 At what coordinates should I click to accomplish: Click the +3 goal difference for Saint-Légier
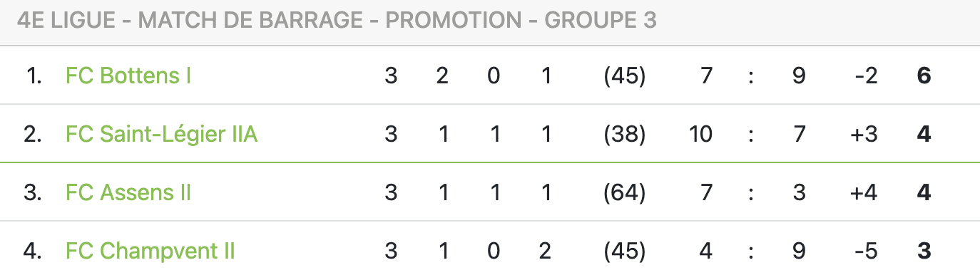864,134
